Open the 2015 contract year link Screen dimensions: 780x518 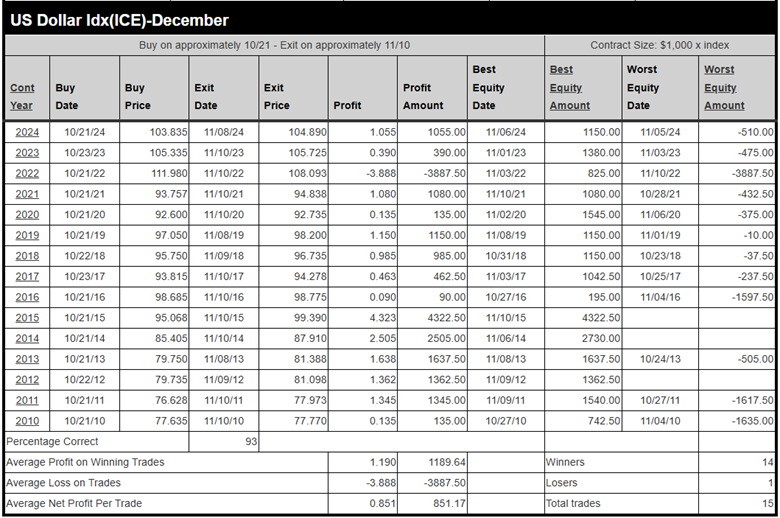click(27, 318)
